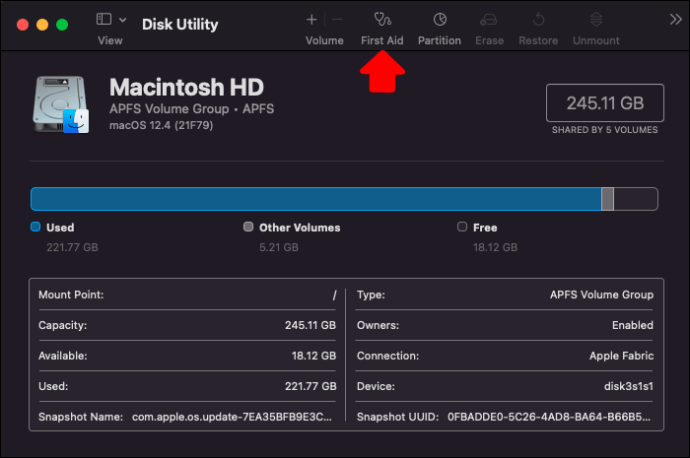
Task: Open the View dropdown chevron
Action: tap(122, 19)
